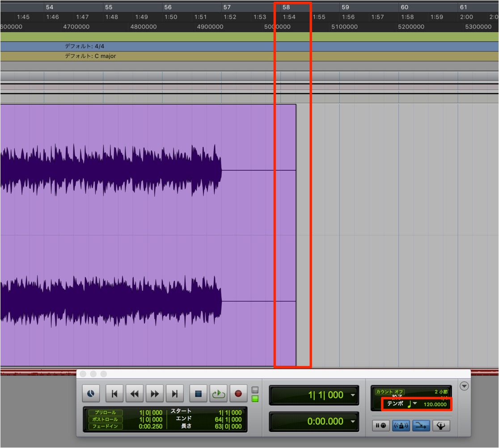This screenshot has width=499, height=448.
Task: Close the floating transport window
Action: (x=83, y=374)
